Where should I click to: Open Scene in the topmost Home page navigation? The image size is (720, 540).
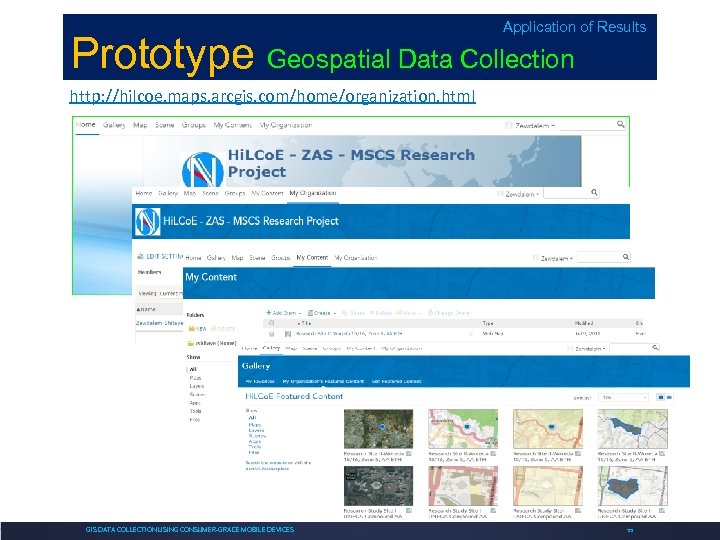coord(164,125)
